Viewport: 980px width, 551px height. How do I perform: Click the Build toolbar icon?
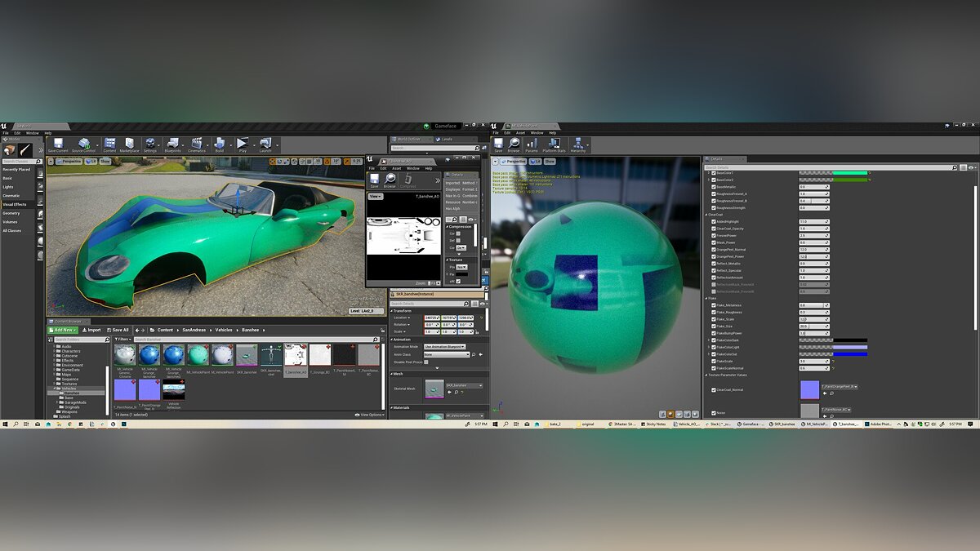click(219, 144)
